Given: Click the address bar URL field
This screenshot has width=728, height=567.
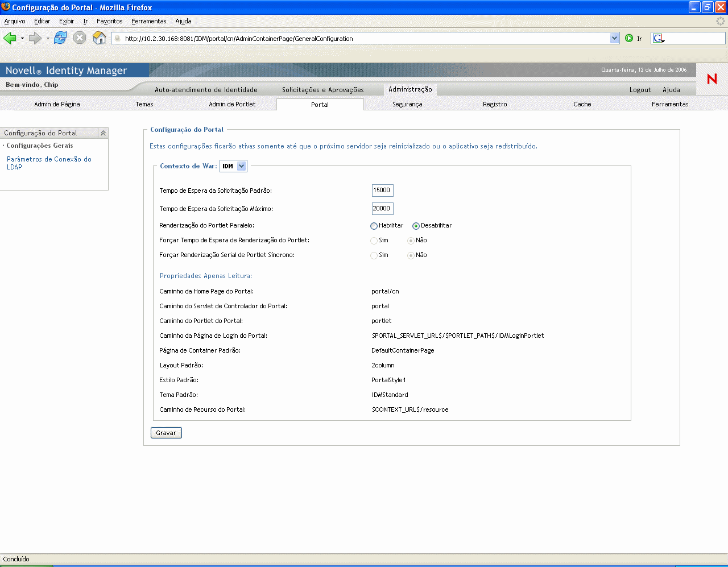Looking at the screenshot, I should [365, 39].
